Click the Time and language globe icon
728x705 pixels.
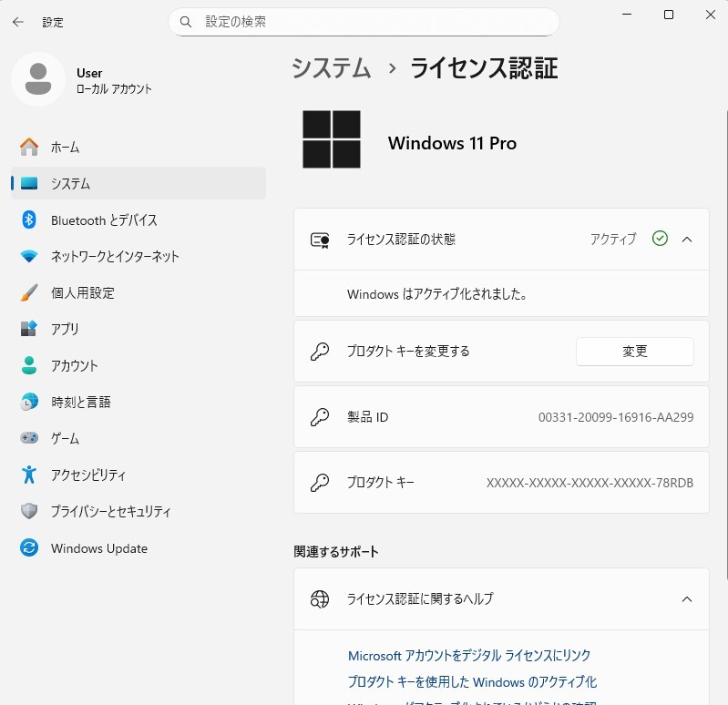(x=29, y=402)
